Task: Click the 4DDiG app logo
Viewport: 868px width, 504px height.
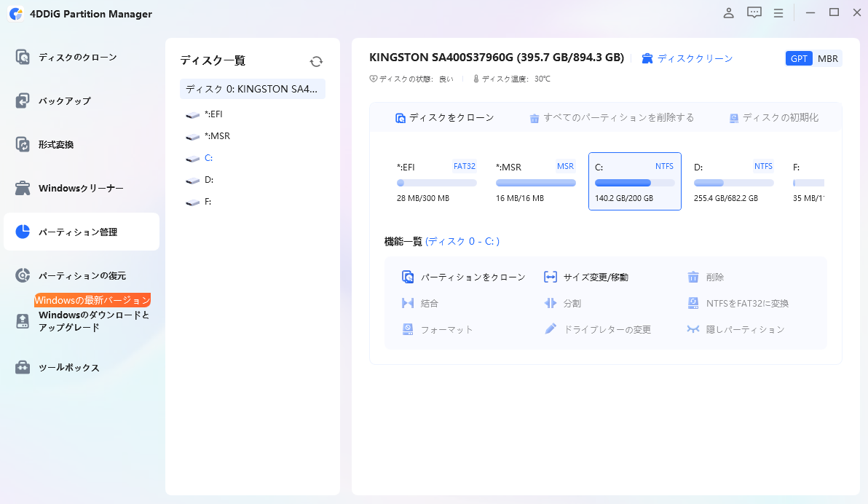Action: point(16,13)
